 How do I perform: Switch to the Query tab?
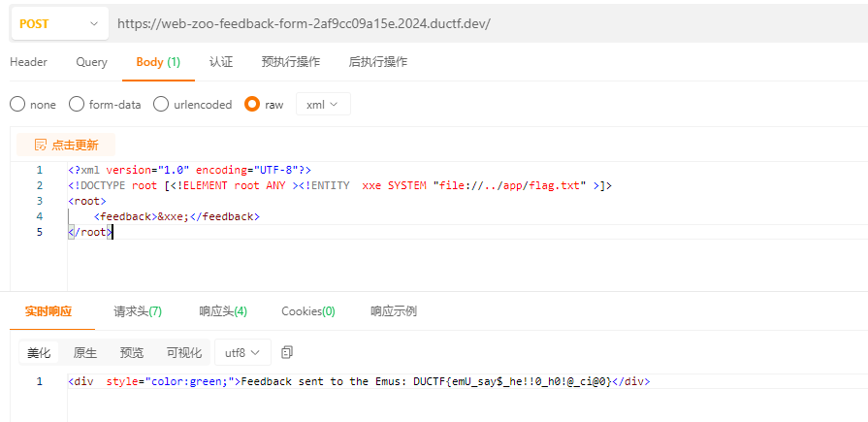[x=91, y=62]
